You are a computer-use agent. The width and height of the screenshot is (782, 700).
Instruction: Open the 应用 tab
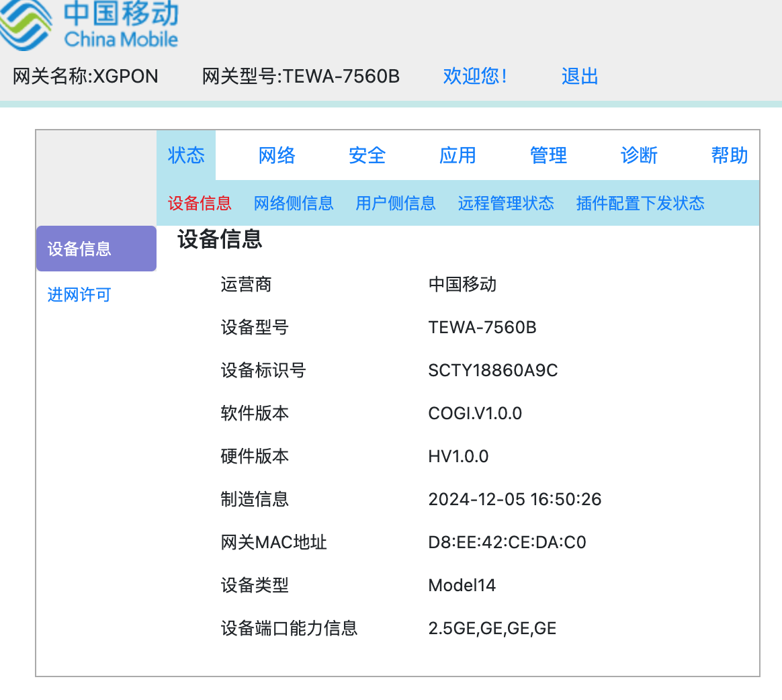pos(458,155)
